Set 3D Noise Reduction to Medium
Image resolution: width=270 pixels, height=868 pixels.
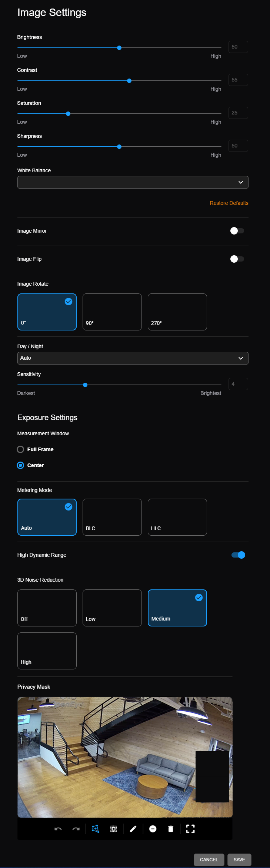coord(177,608)
